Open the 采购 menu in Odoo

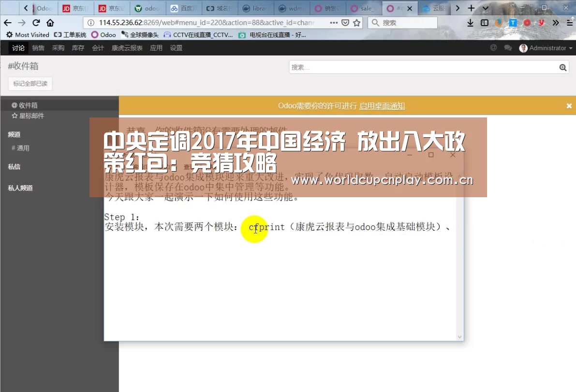coord(58,48)
